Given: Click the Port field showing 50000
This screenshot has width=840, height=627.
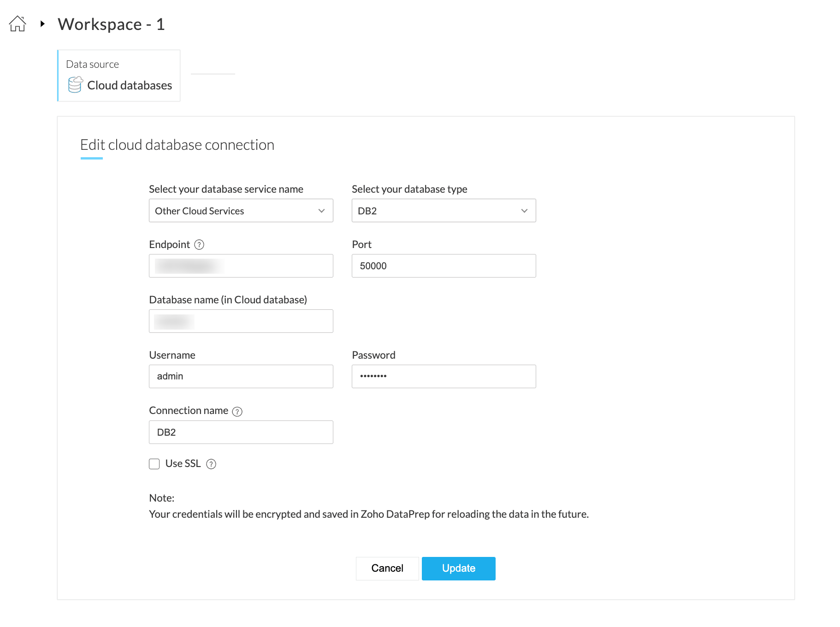Looking at the screenshot, I should click(444, 266).
